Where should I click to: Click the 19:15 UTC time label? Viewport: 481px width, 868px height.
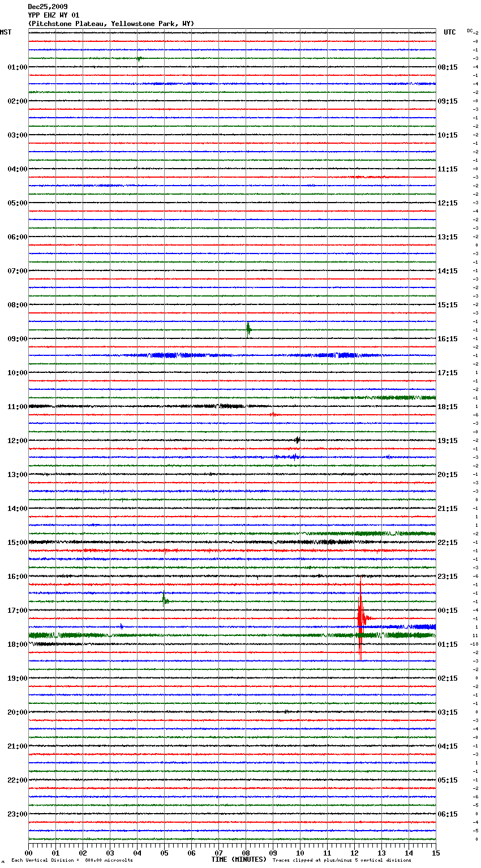click(448, 441)
